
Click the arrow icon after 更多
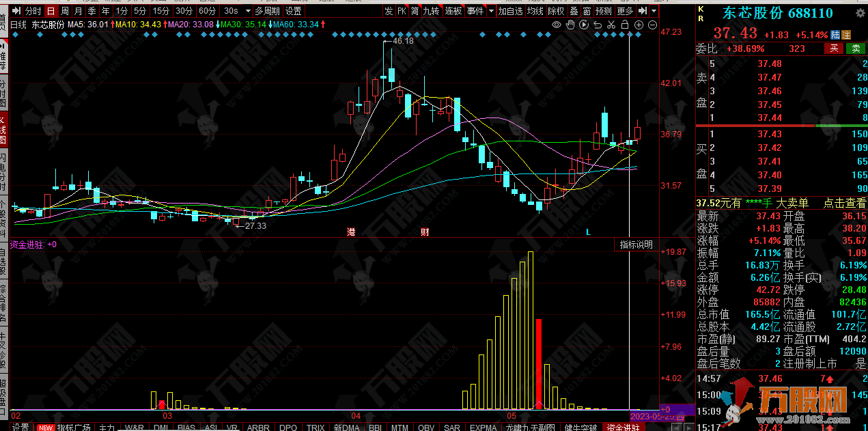pyautogui.click(x=642, y=11)
